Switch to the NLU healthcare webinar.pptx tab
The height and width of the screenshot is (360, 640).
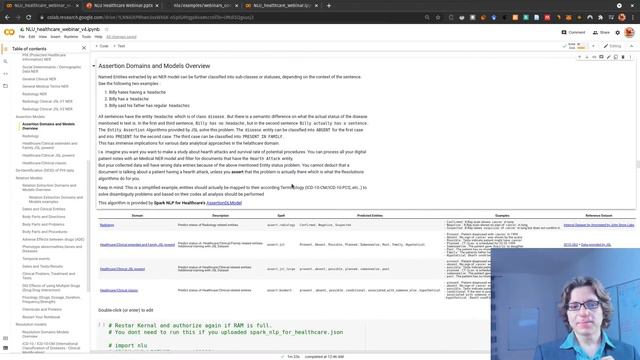click(122, 6)
